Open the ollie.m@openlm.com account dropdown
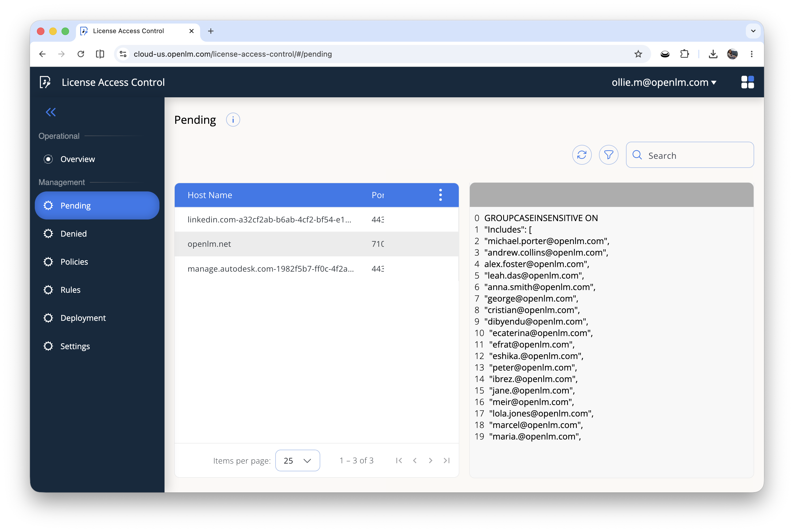This screenshot has width=794, height=532. [664, 82]
